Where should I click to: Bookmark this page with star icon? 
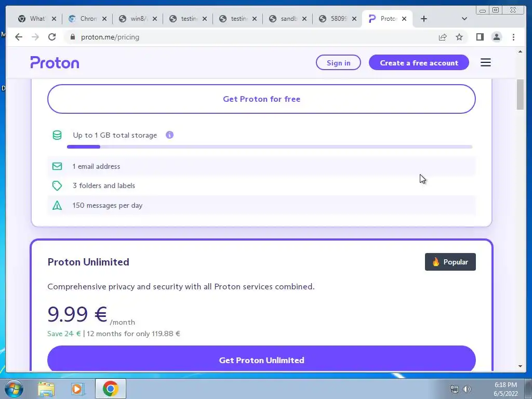coord(459,37)
